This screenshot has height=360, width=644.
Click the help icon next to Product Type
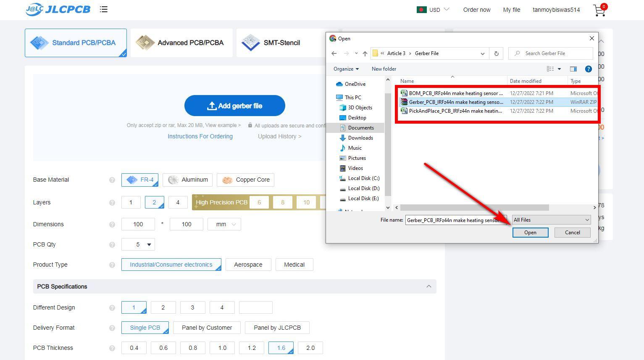click(112, 265)
